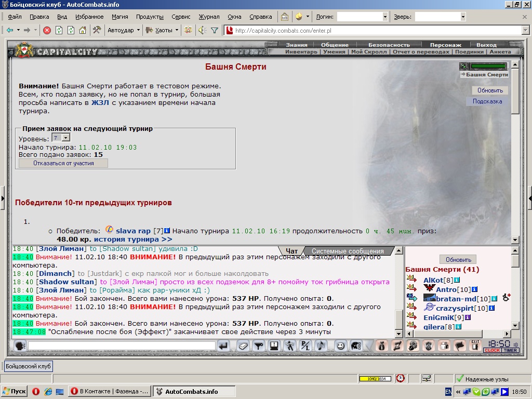532x399 pixels.
Task: Open the Журнал menu
Action: point(209,17)
